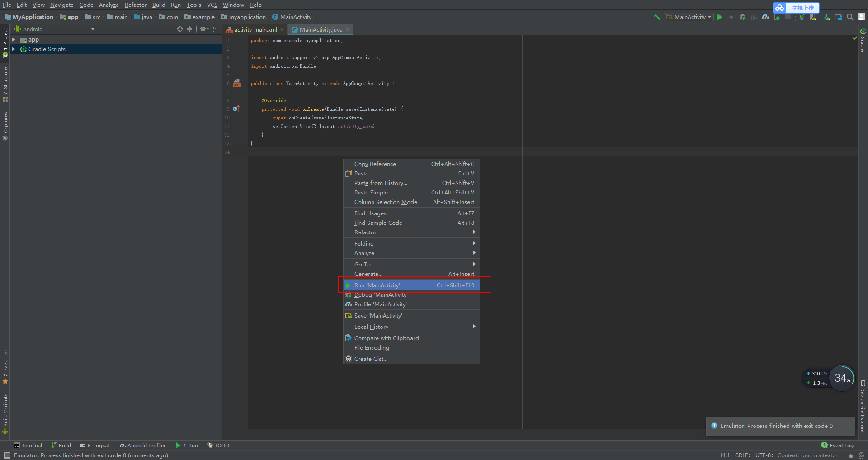Open the Project panel gear settings dropdown
The height and width of the screenshot is (460, 868).
[x=204, y=29]
